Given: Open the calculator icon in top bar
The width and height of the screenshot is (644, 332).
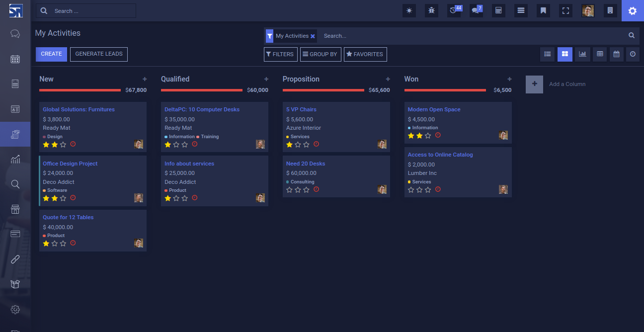Looking at the screenshot, I should 498,10.
